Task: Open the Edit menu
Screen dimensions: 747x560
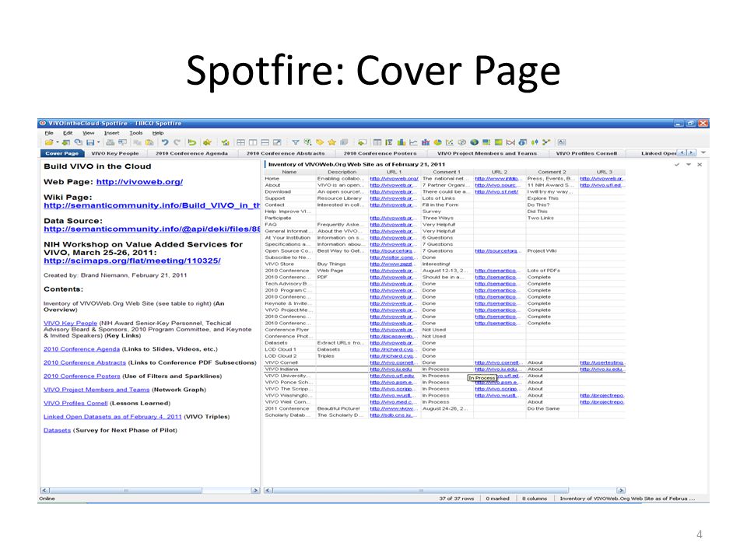Action: pyautogui.click(x=68, y=133)
